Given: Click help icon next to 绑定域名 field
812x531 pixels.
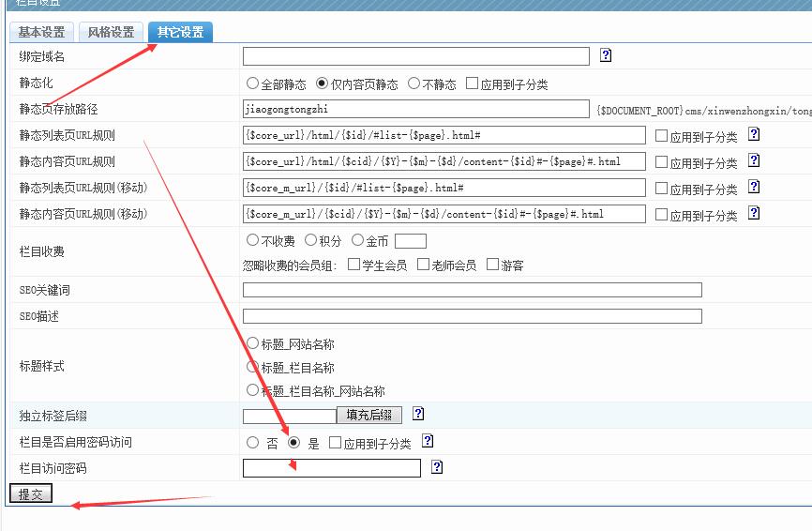Looking at the screenshot, I should [606, 55].
